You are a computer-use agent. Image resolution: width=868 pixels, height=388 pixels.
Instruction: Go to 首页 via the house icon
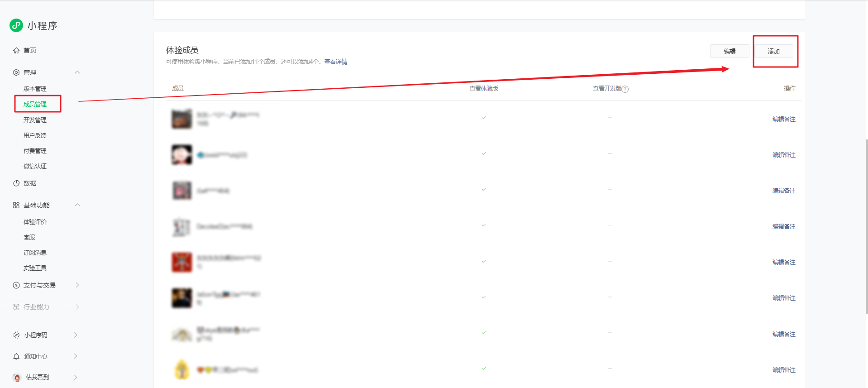pyautogui.click(x=16, y=50)
